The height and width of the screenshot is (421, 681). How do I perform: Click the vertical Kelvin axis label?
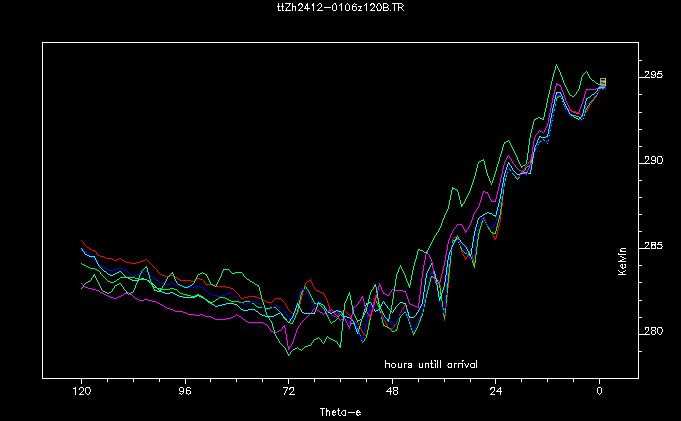click(x=622, y=262)
